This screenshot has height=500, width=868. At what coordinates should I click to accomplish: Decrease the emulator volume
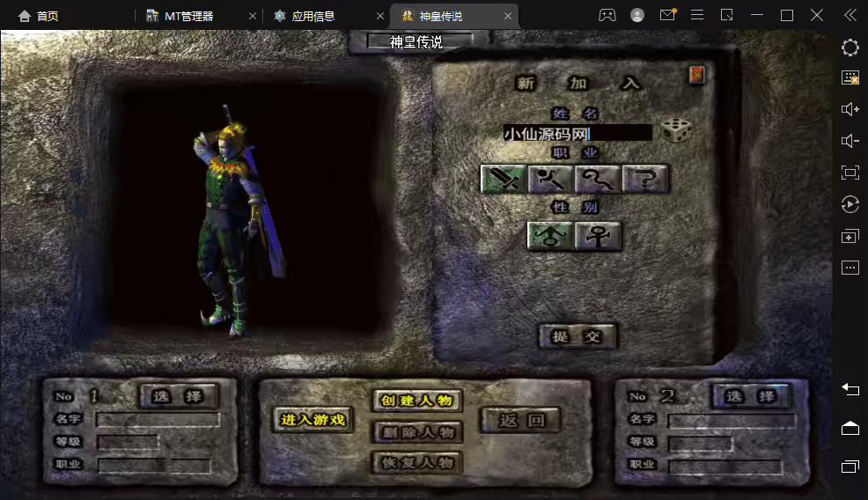850,141
